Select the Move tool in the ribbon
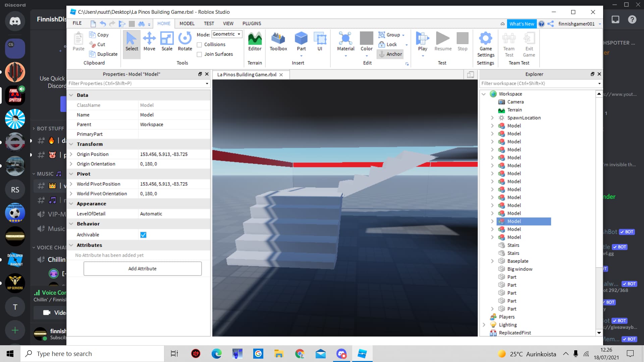644x362 pixels. click(x=149, y=42)
